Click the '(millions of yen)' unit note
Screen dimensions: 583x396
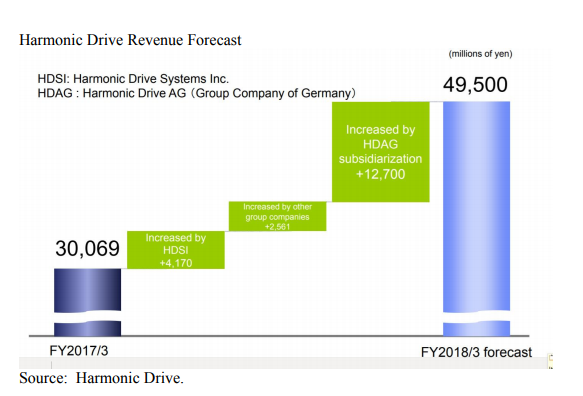[480, 54]
